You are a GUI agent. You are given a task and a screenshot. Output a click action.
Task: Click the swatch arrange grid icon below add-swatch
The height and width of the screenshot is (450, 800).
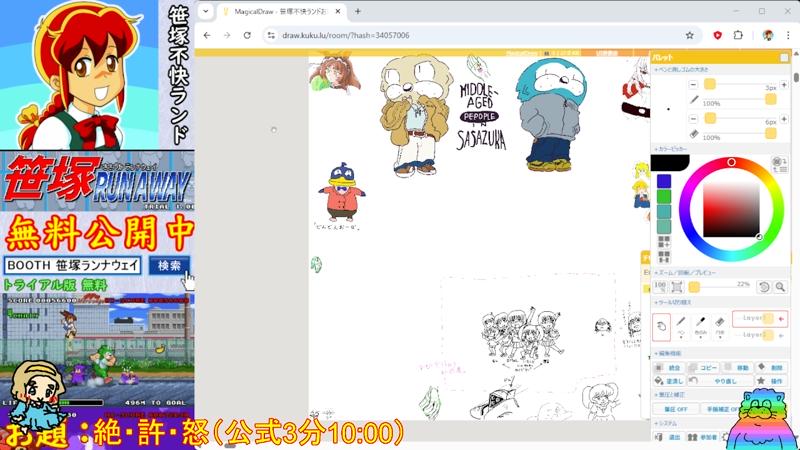click(x=664, y=256)
